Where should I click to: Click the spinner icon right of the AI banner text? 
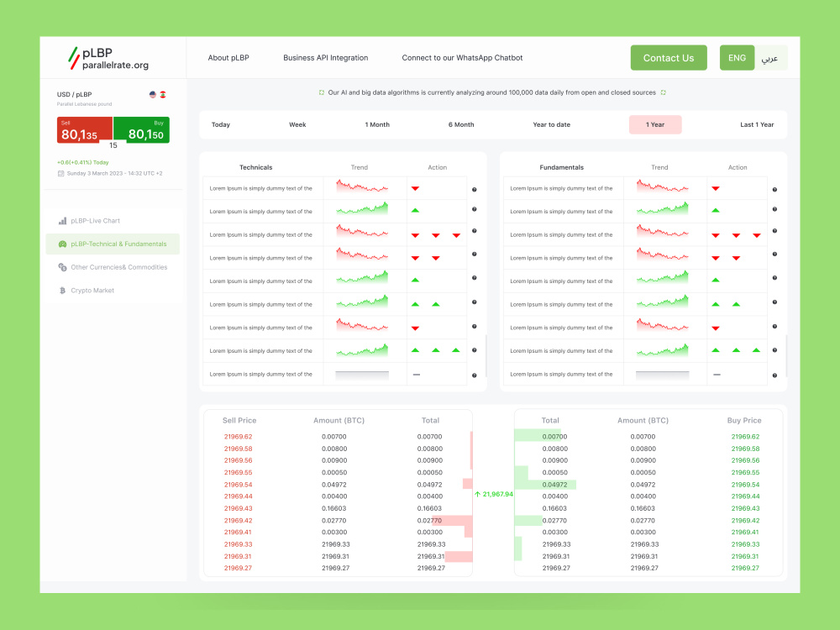(664, 92)
